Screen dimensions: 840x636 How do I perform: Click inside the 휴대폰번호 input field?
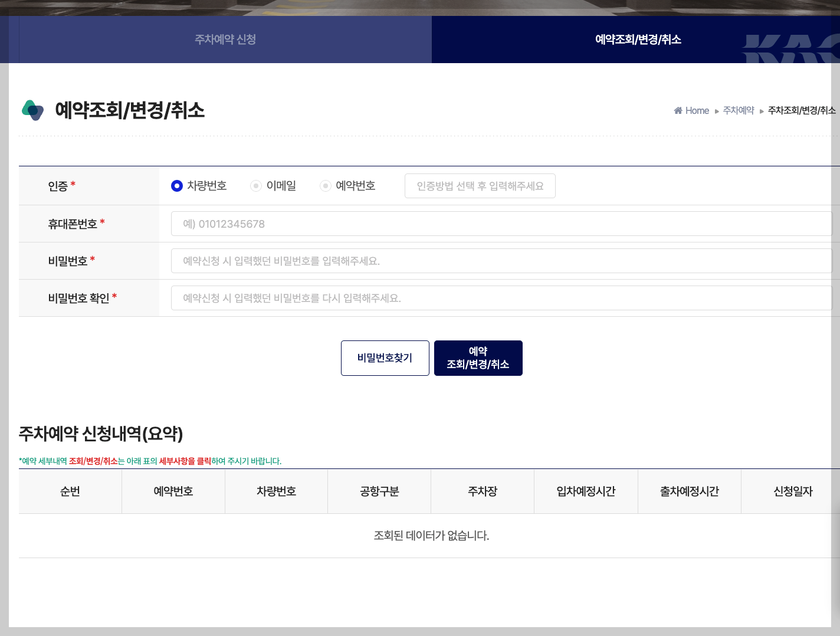tap(501, 224)
